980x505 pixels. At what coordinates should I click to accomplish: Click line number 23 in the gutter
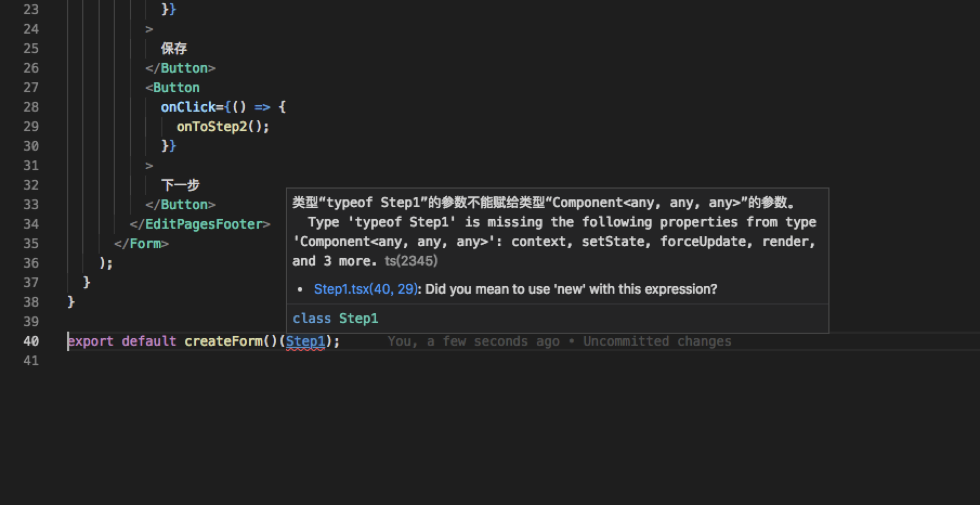point(31,9)
